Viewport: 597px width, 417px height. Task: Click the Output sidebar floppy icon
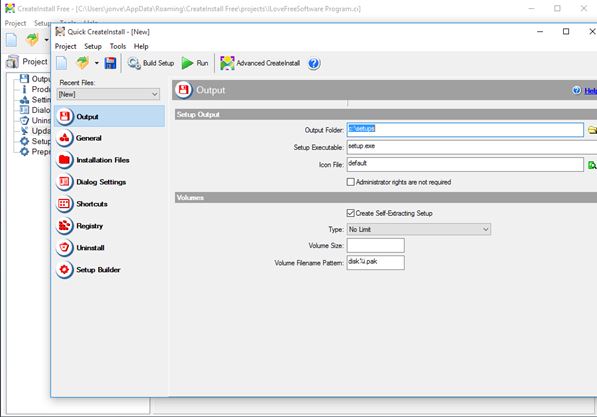pyautogui.click(x=65, y=116)
